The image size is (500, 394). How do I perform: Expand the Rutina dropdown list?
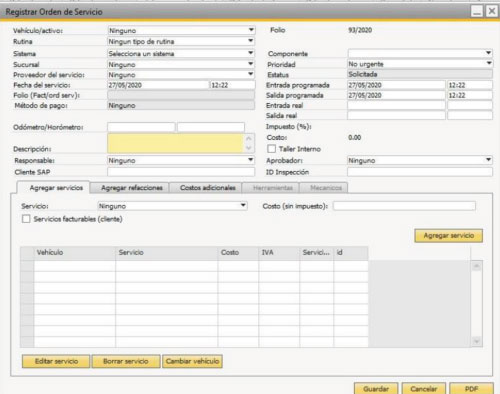[x=251, y=41]
